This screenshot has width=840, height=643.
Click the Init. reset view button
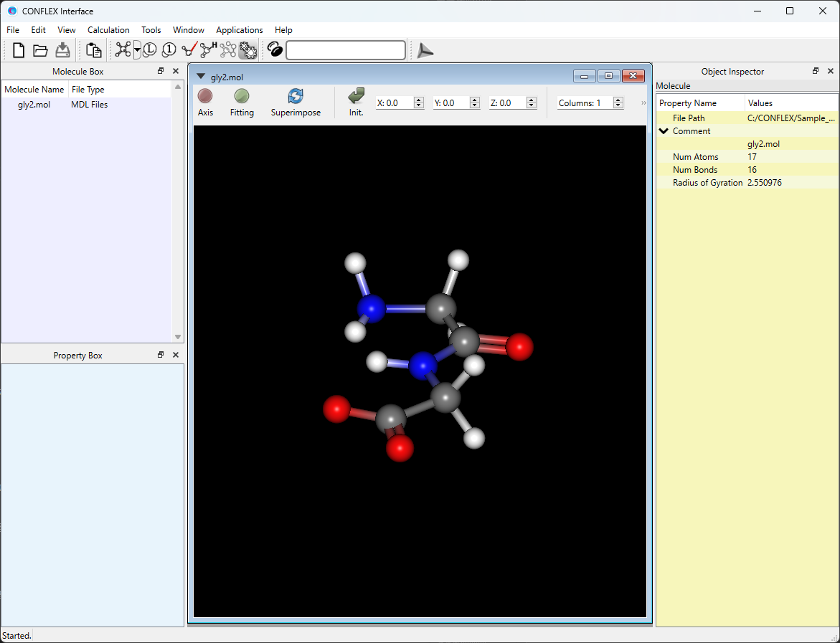(356, 102)
